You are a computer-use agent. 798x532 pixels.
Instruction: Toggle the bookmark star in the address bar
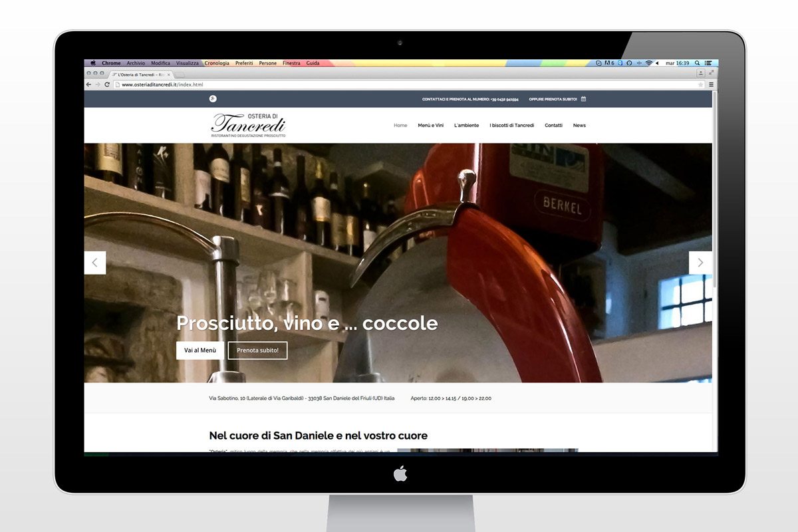(700, 84)
